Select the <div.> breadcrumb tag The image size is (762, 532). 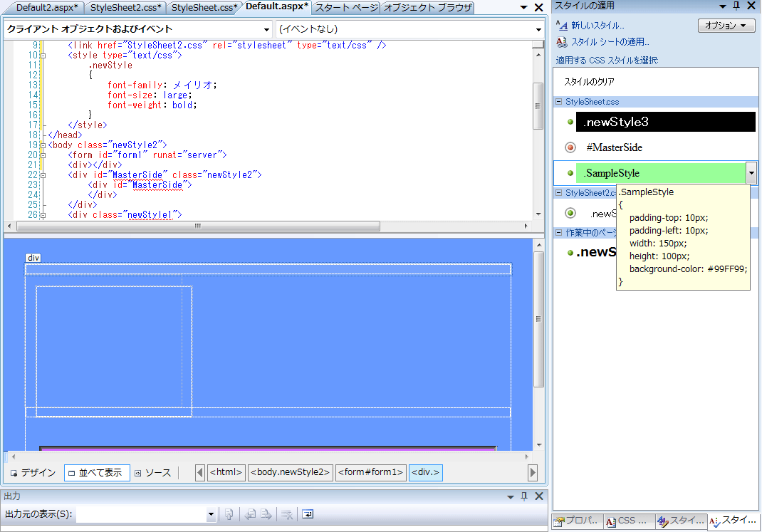coord(426,472)
